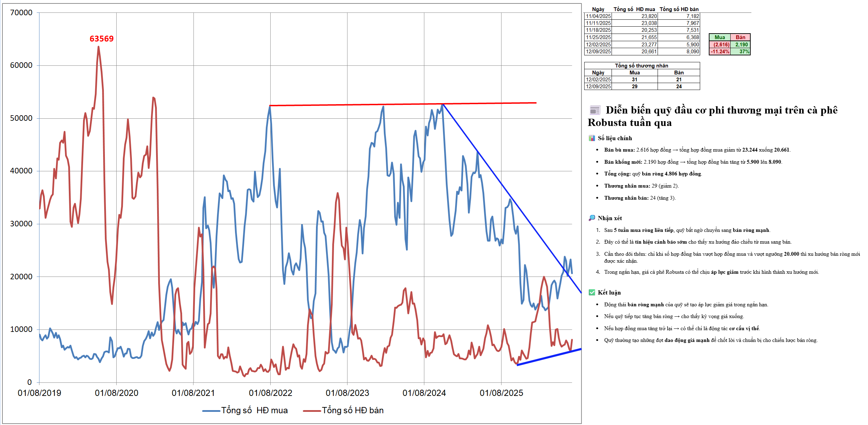Click the green Mua header cell
Viewport: 868px width, 425px height.
(720, 37)
